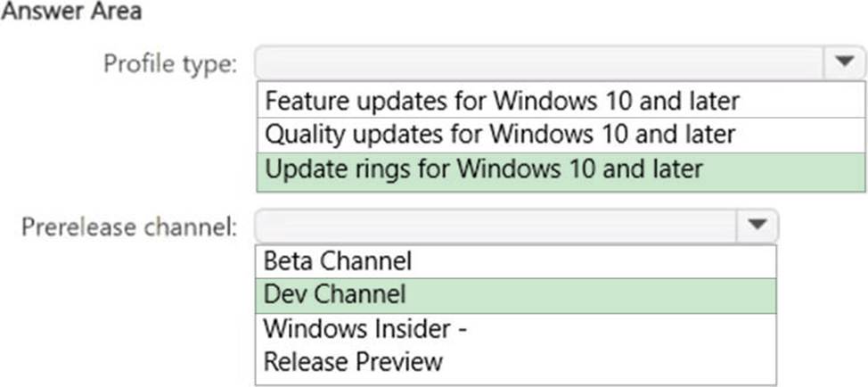Click the Answer Area heading
This screenshot has width=868, height=387.
point(72,12)
